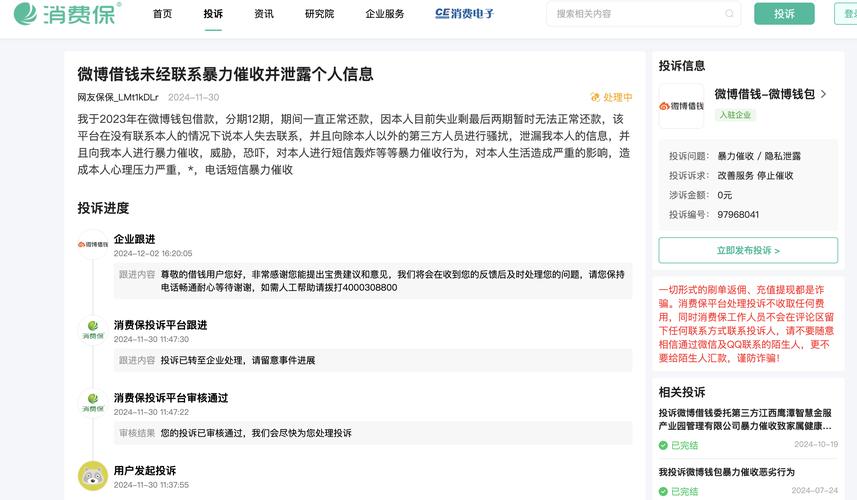Open 微博借钱-微博钱包 company page

coord(764,94)
